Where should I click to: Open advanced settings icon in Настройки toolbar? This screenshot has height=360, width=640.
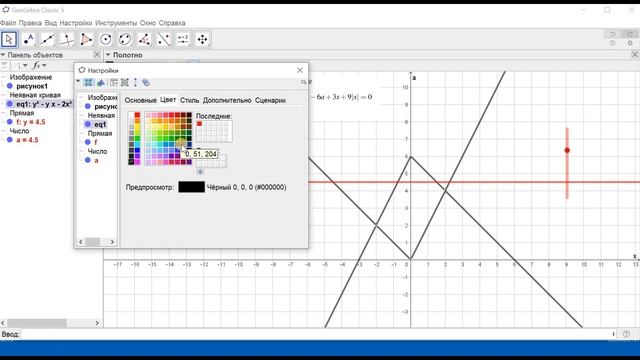146,82
